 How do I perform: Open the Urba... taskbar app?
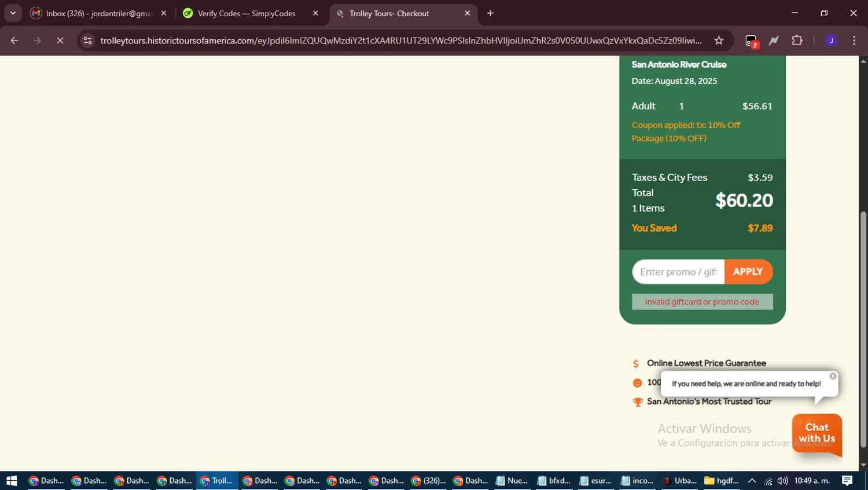click(680, 481)
